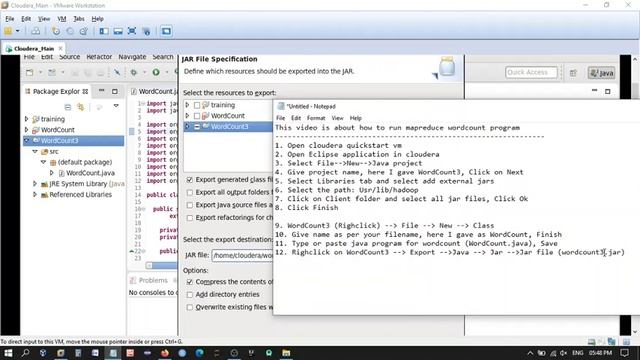Expand training in JAR export resources tree

(187, 105)
